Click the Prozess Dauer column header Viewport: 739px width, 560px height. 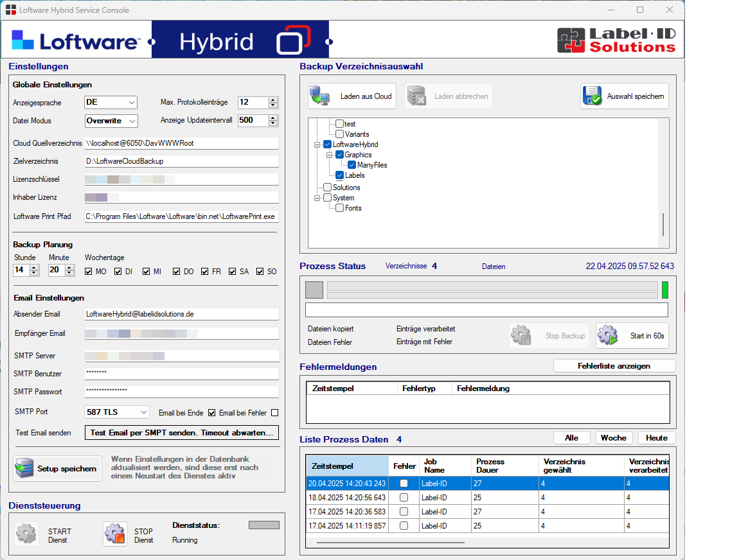click(x=504, y=466)
